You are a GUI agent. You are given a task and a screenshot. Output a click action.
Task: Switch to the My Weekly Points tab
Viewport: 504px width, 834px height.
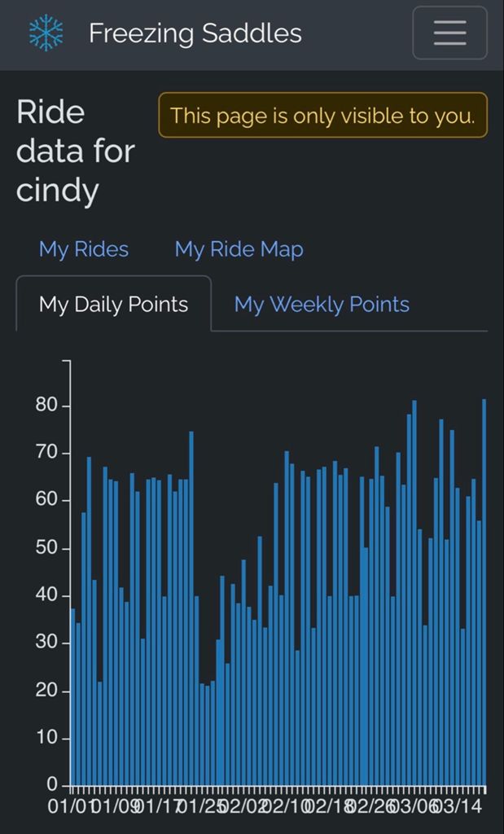(322, 305)
